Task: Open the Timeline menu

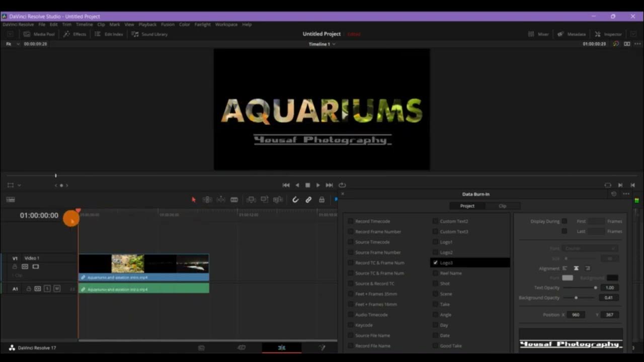Action: 84,24
